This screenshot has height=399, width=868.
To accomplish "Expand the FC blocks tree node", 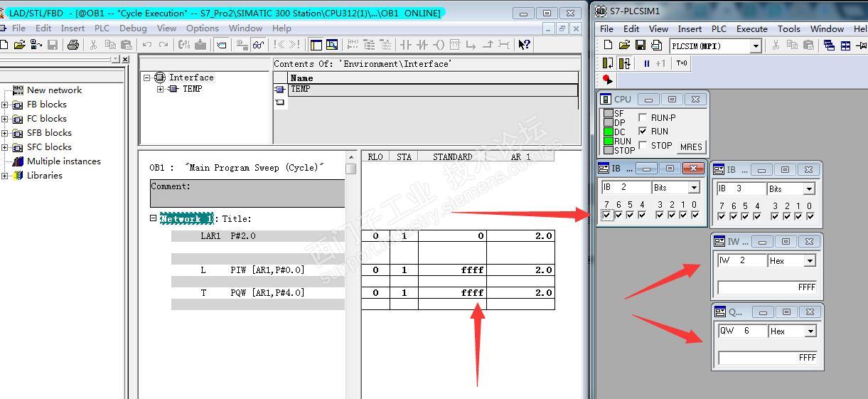I will pyautogui.click(x=5, y=119).
